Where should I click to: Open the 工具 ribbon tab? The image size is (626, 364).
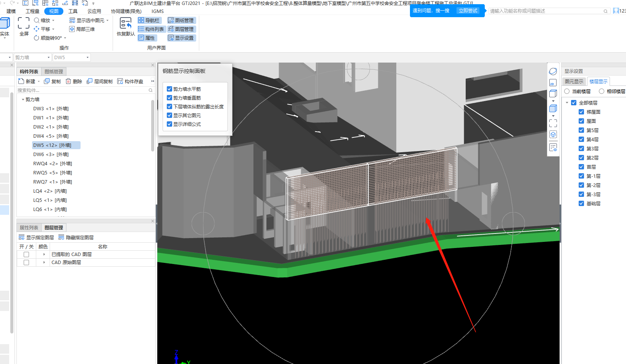click(73, 11)
